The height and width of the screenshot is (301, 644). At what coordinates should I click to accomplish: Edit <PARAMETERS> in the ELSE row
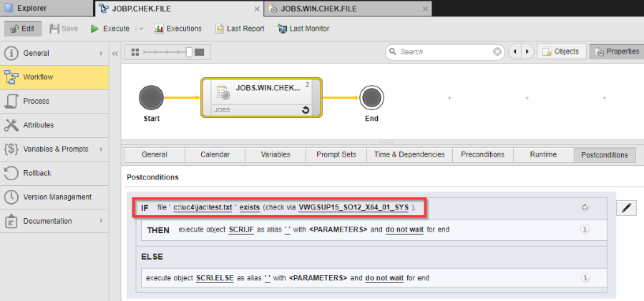(318, 278)
